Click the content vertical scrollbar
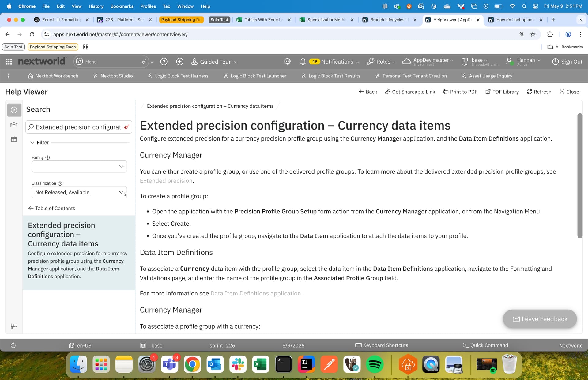The height and width of the screenshot is (380, 588). click(579, 176)
